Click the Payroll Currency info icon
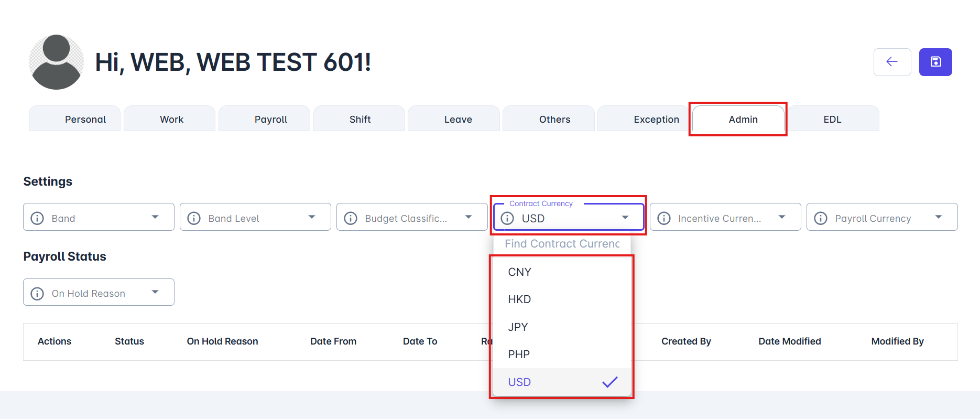The image size is (980, 419). [821, 218]
